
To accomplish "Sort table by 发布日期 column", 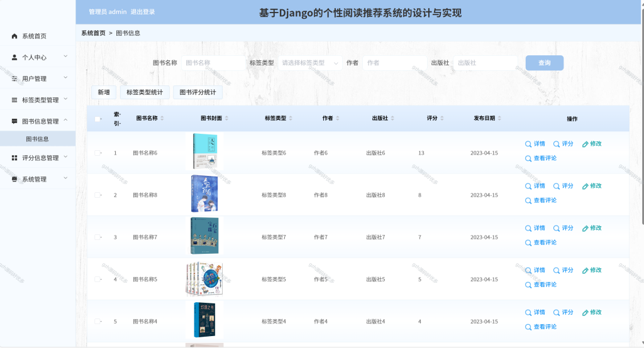I will pyautogui.click(x=499, y=118).
